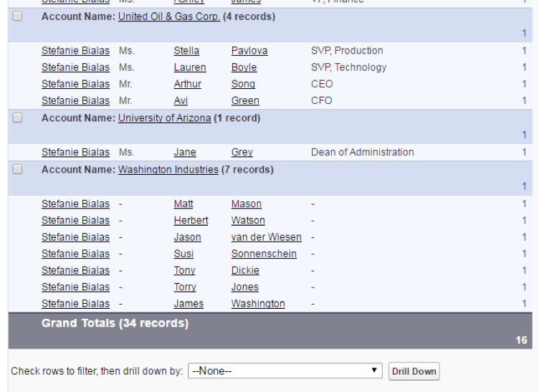Screen dimensions: 539x392
Task: Check the United Oil & Gas Corp. row checkbox
Action: click(17, 16)
